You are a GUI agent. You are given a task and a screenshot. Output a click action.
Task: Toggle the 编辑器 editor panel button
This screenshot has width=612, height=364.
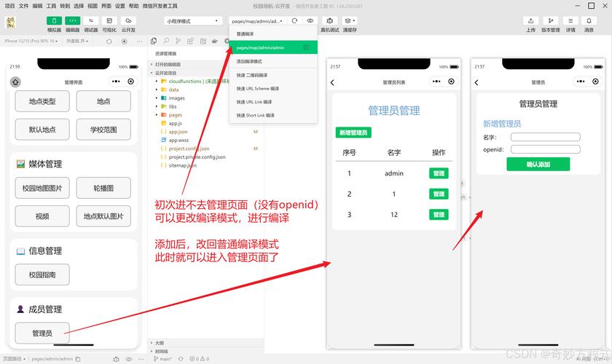[73, 20]
